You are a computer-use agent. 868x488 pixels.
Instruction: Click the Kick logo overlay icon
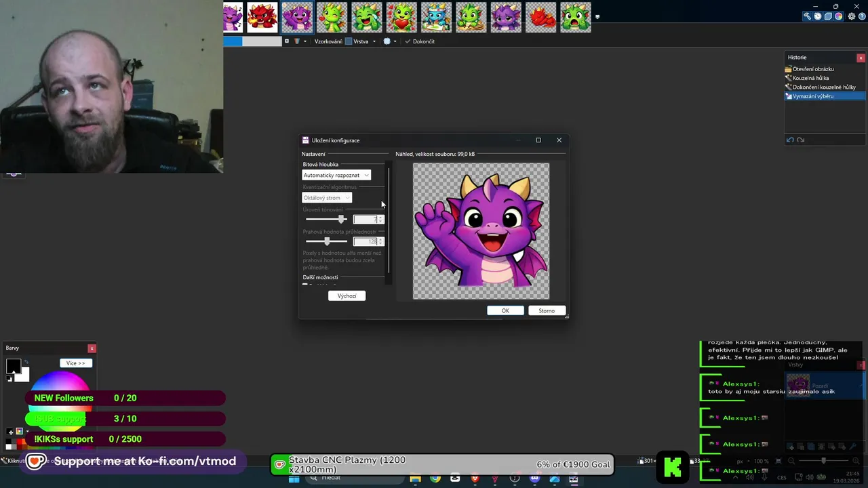672,466
